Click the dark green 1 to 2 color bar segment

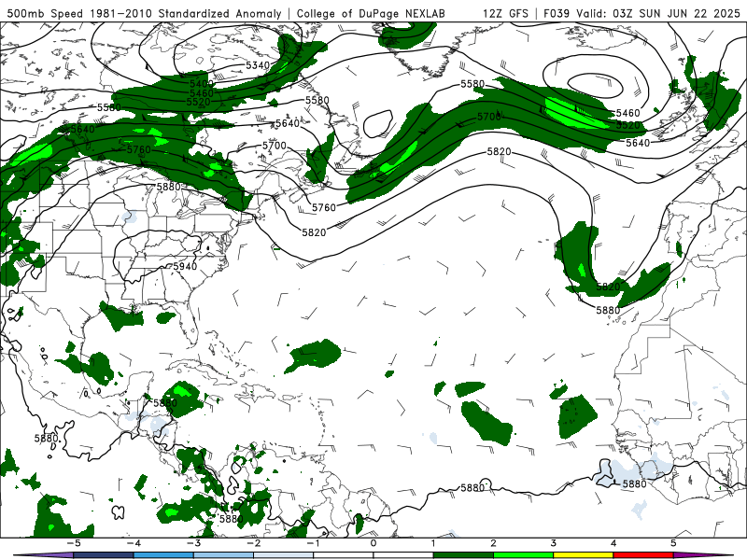pos(463,555)
